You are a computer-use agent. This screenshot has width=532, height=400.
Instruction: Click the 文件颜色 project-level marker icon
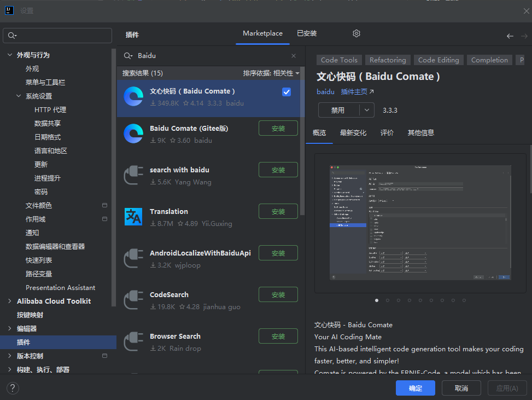[x=104, y=205]
